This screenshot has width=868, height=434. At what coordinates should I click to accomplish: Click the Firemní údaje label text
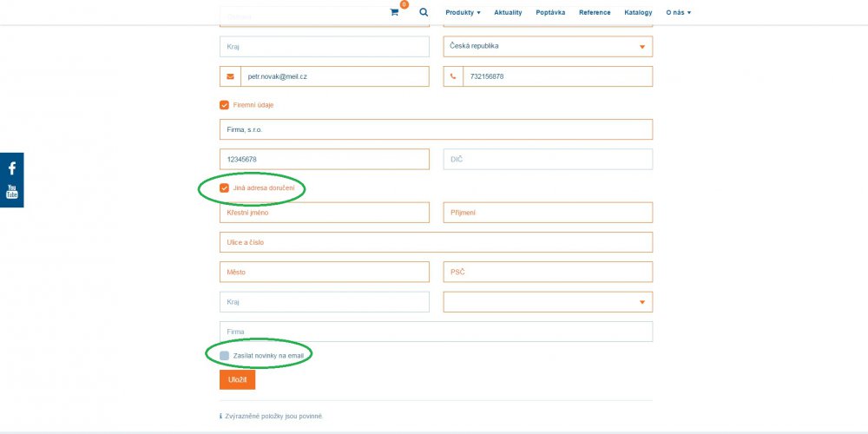[253, 105]
